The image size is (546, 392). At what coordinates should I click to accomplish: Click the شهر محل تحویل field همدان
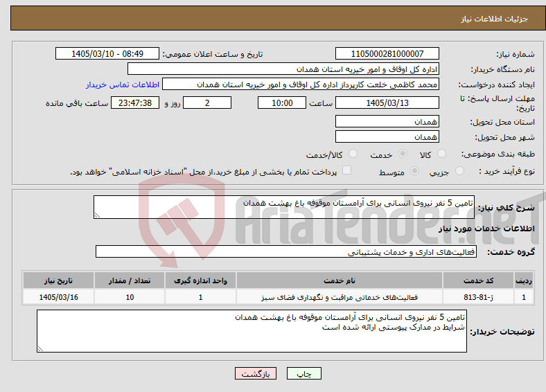[x=387, y=137]
